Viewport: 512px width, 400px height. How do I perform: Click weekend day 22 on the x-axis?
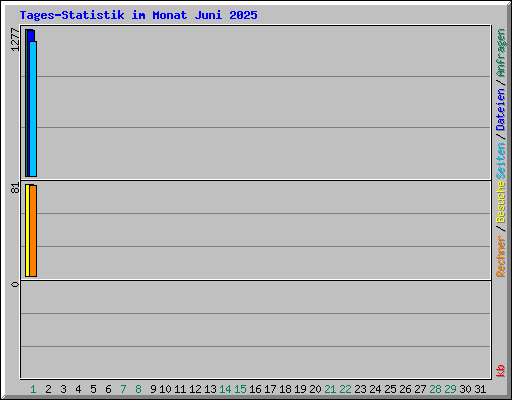(x=345, y=389)
